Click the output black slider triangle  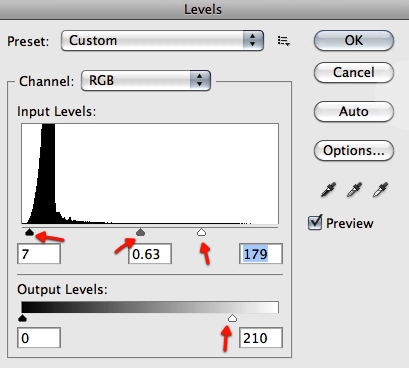pyautogui.click(x=22, y=318)
